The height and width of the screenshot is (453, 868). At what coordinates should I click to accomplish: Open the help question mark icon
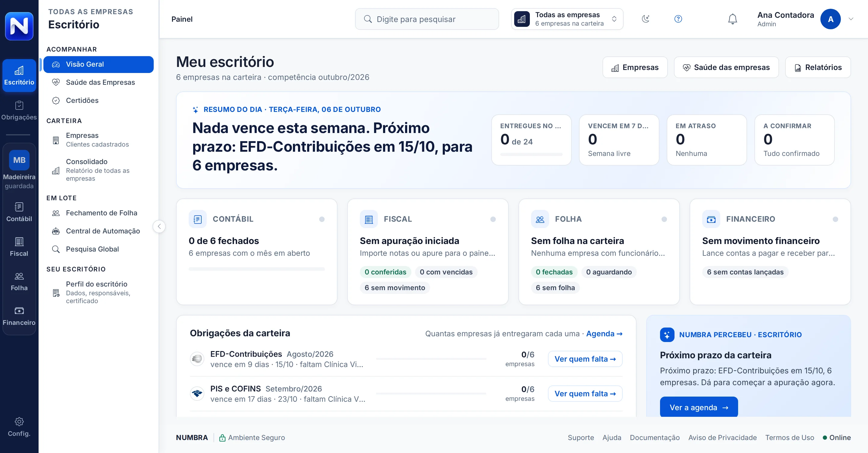coord(678,19)
